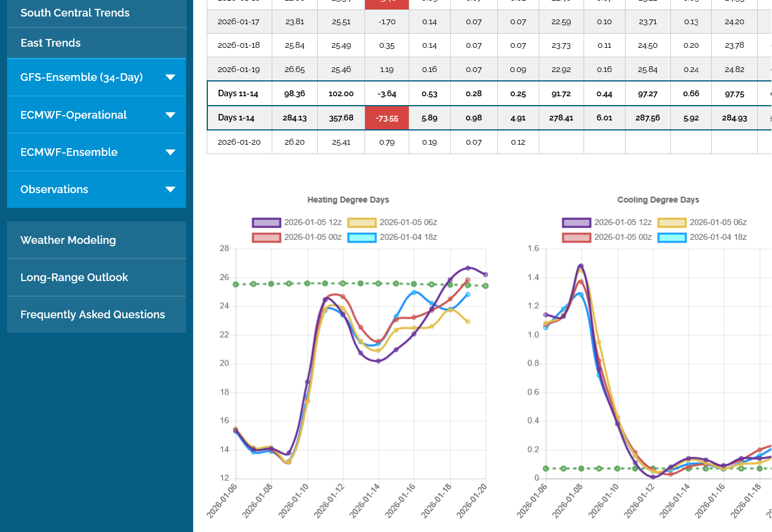Open the Long-Range Outlook link
Screen dimensions: 772x532
pyautogui.click(x=74, y=278)
